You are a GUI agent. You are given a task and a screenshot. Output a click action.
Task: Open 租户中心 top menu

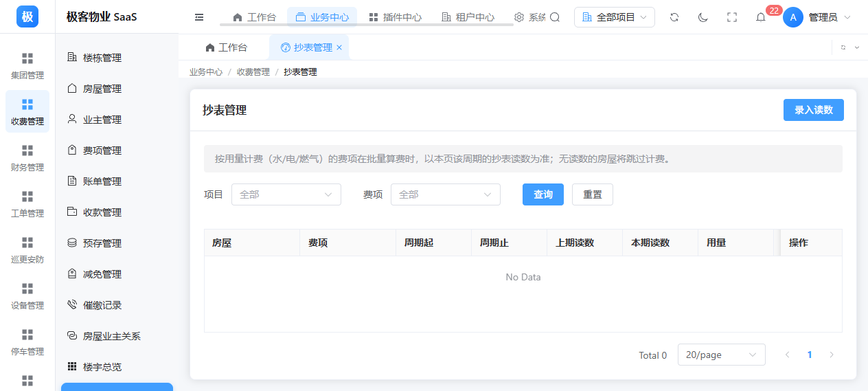click(x=468, y=17)
